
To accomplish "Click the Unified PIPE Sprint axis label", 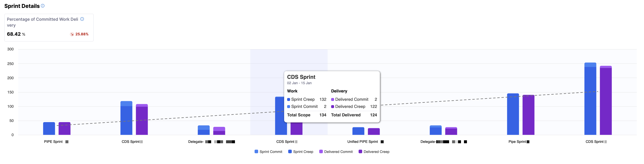I will point(362,141).
